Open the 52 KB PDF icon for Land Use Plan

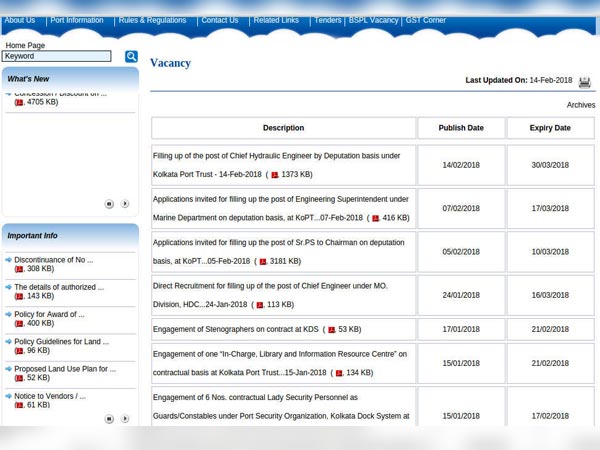pyautogui.click(x=19, y=378)
